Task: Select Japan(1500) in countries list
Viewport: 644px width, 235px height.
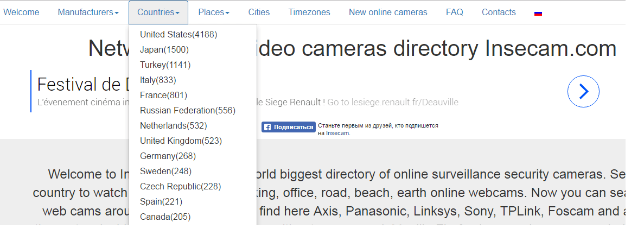Action: [x=193, y=50]
